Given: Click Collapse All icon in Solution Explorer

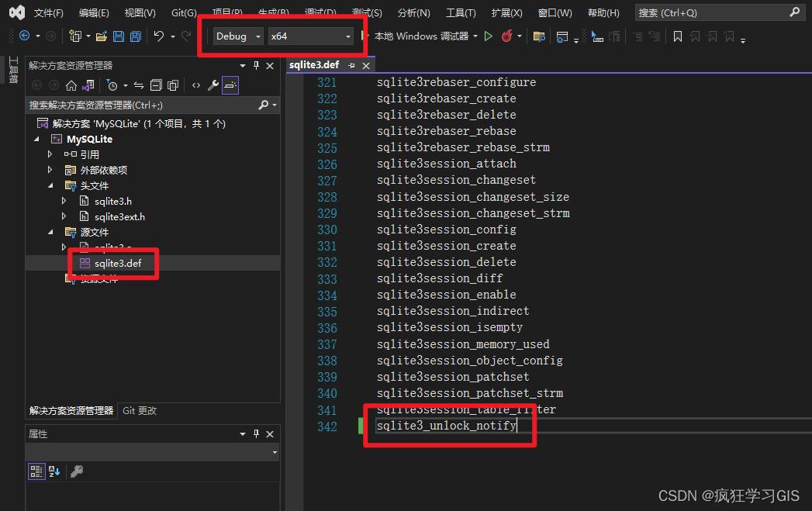Looking at the screenshot, I should click(156, 85).
